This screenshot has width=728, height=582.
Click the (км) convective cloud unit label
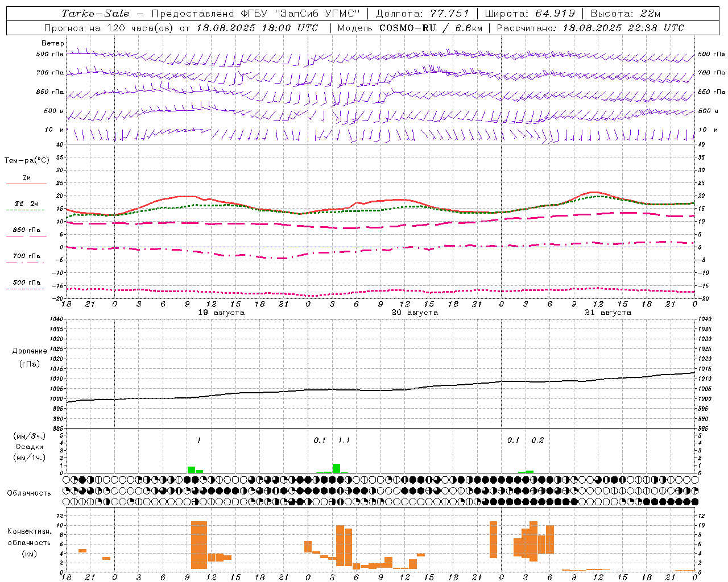[29, 554]
